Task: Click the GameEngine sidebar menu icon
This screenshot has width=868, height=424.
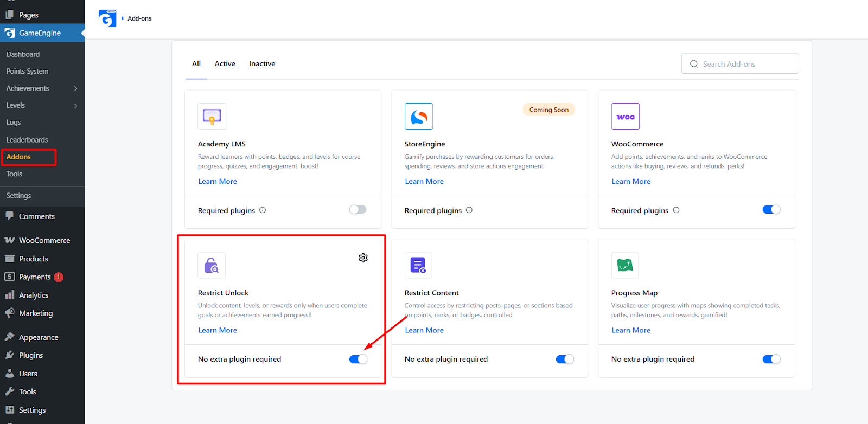Action: click(10, 33)
